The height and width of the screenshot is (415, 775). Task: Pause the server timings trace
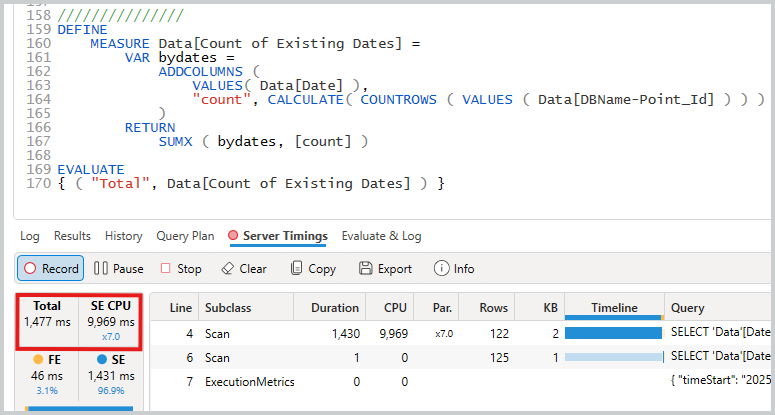(x=118, y=268)
